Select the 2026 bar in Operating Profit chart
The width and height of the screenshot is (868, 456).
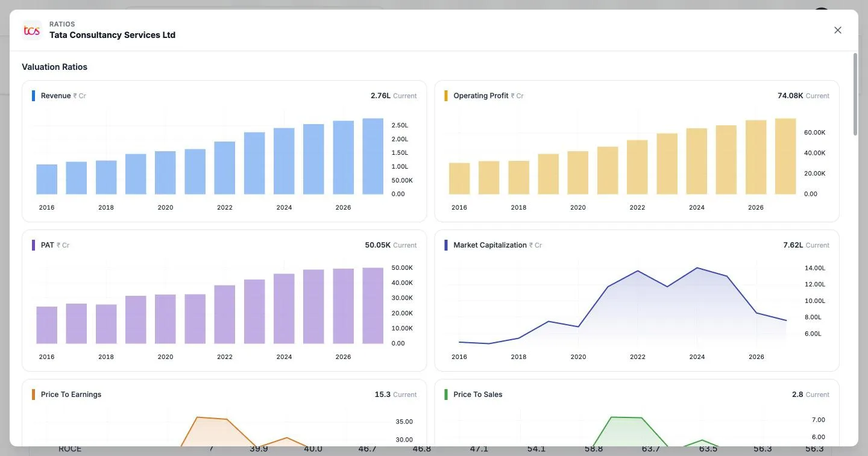[756, 157]
